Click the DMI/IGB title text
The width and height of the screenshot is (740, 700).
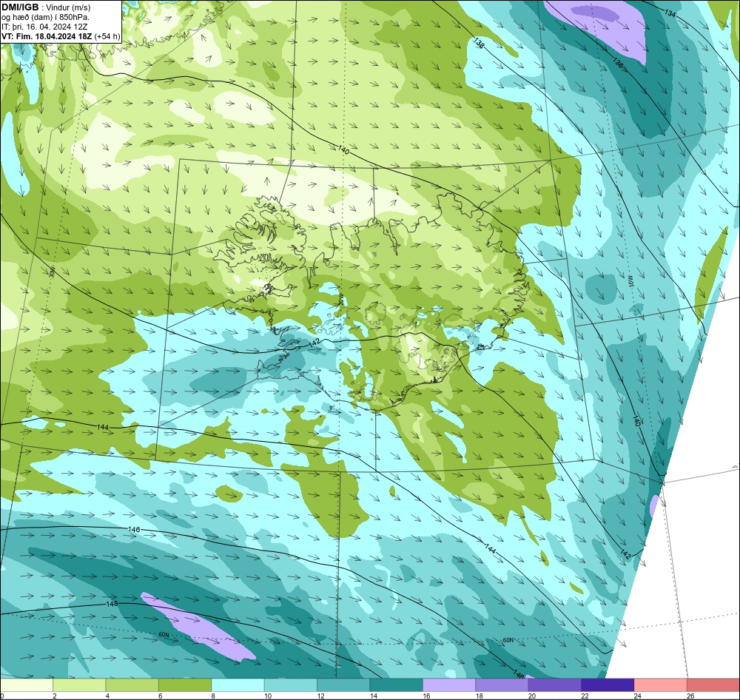tap(20, 7)
